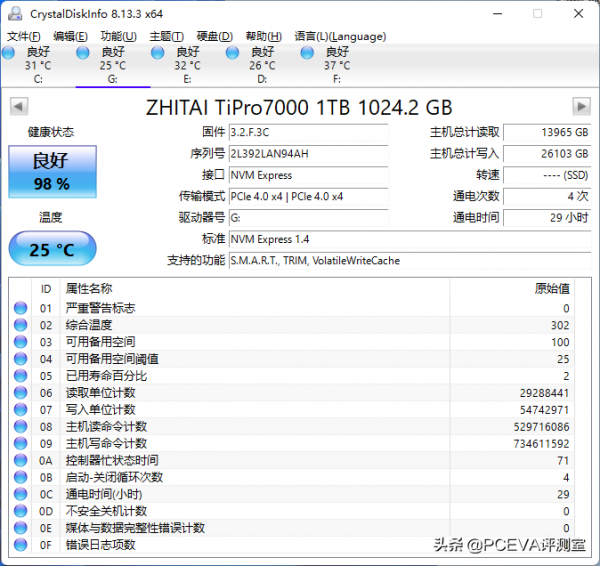Click the standard field NVM Express 1.4
The width and height of the screenshot is (600, 566).
(410, 240)
